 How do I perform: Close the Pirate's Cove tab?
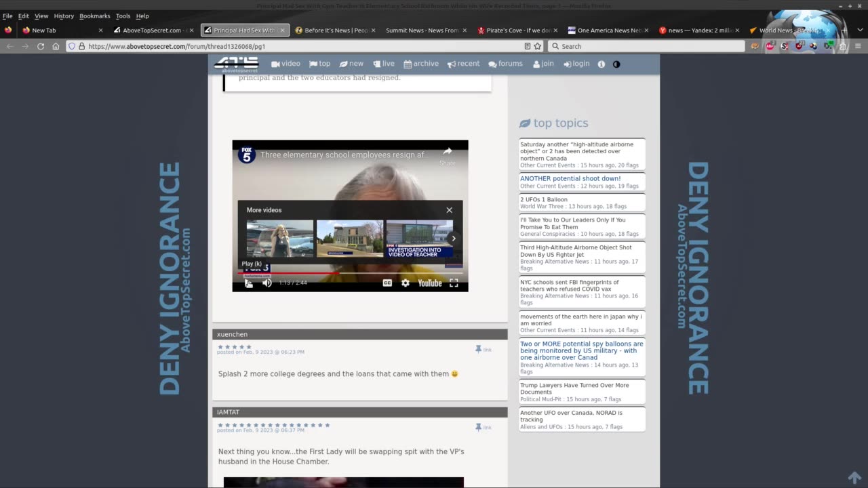pyautogui.click(x=555, y=30)
